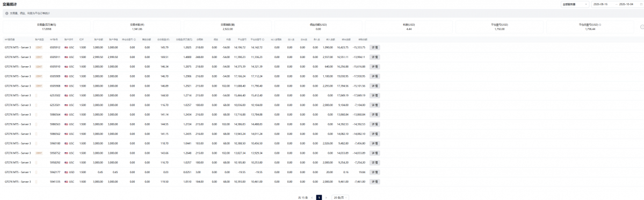Click the US flag icon for account 6253501

[x=66, y=105]
